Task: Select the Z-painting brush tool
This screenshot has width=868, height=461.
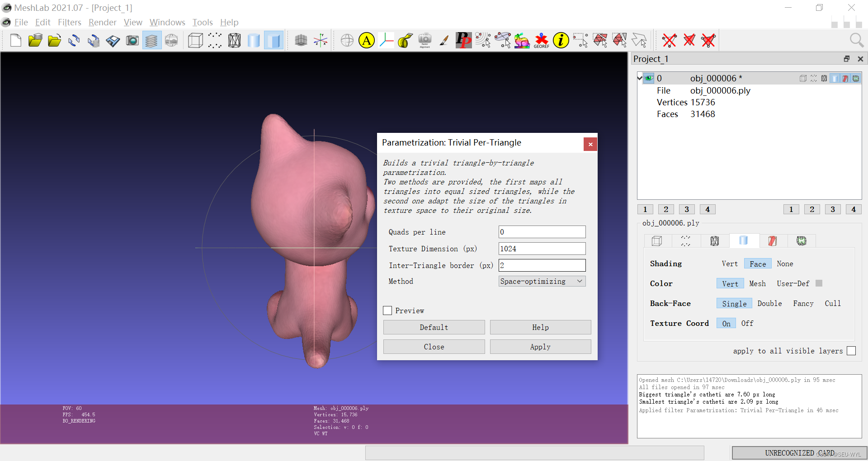Action: [444, 41]
